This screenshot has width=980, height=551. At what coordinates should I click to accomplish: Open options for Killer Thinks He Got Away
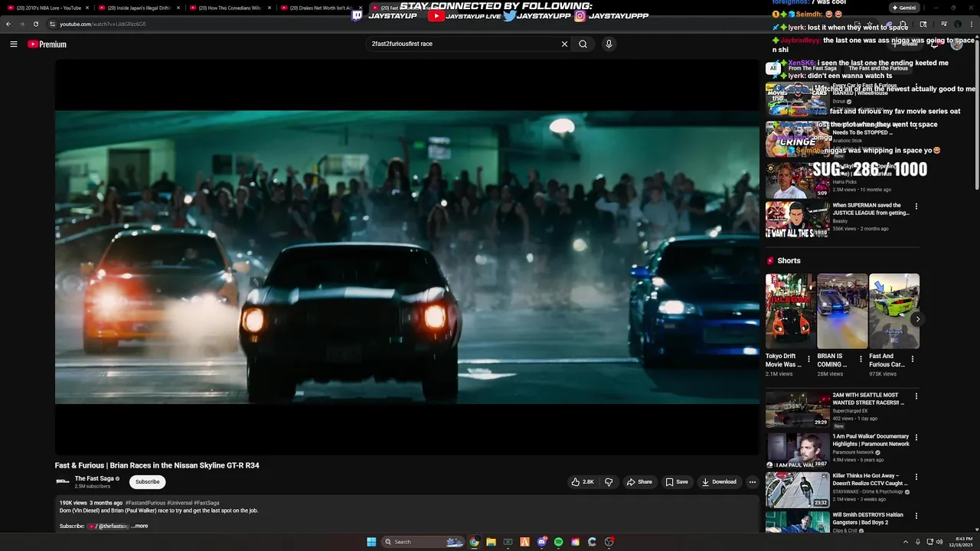click(x=916, y=477)
